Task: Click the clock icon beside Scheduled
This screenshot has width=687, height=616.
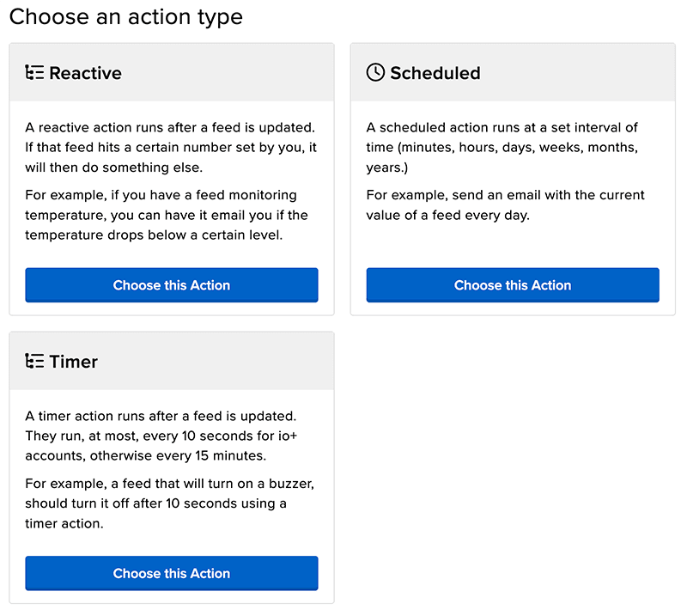Action: point(375,72)
